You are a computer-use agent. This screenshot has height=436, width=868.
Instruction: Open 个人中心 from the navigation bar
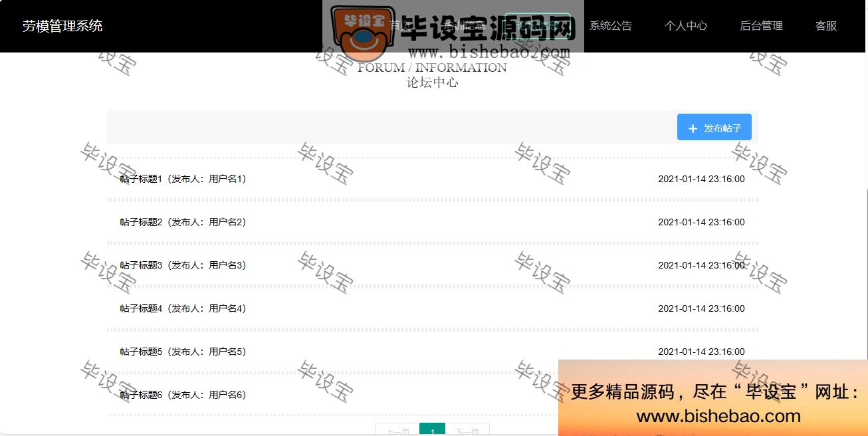pyautogui.click(x=686, y=26)
